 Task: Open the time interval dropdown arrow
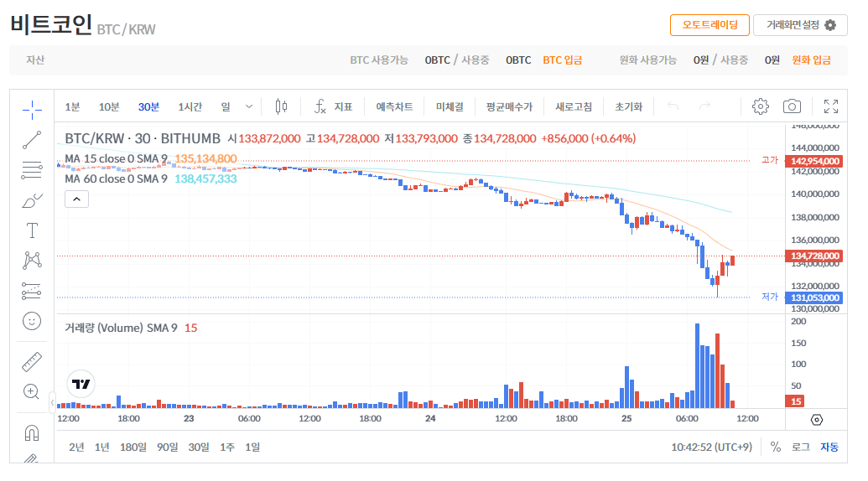pos(249,106)
